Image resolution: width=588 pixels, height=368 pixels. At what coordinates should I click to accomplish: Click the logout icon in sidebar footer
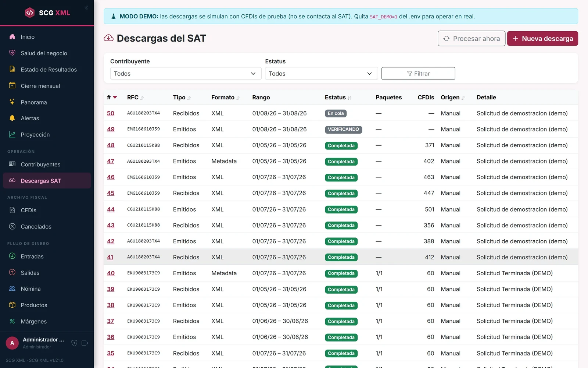point(85,343)
